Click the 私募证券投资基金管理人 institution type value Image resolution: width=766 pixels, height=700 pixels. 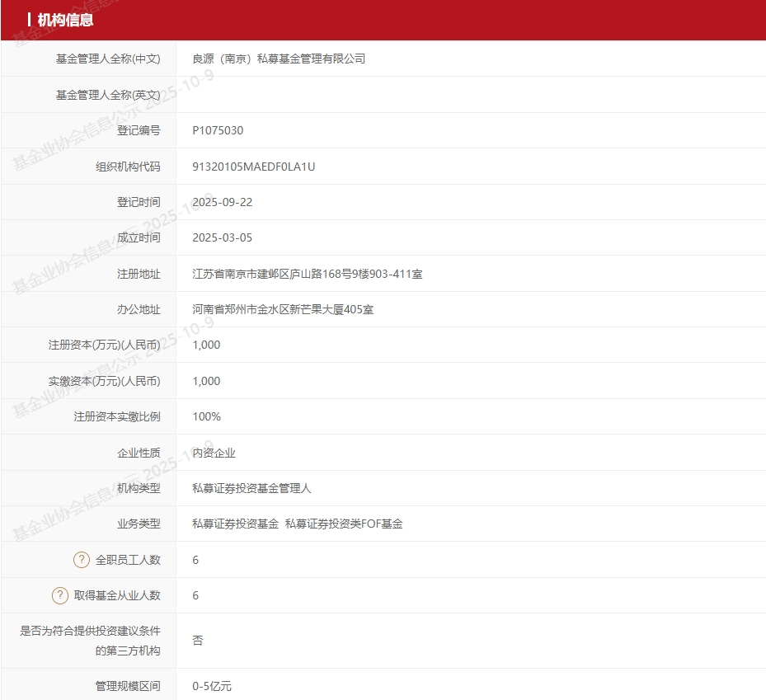pos(251,488)
